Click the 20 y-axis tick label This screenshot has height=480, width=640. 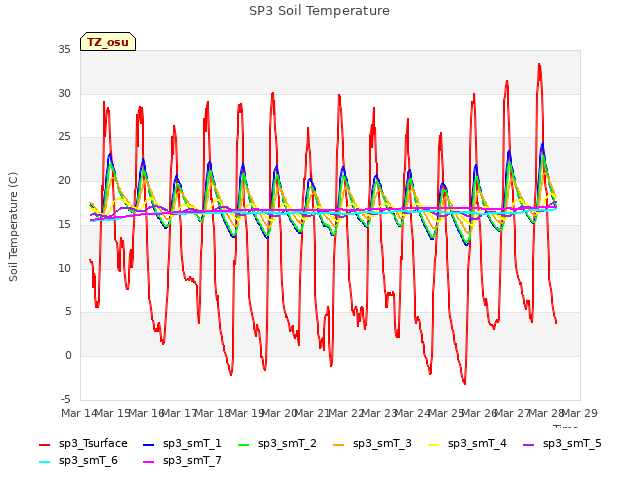[64, 180]
